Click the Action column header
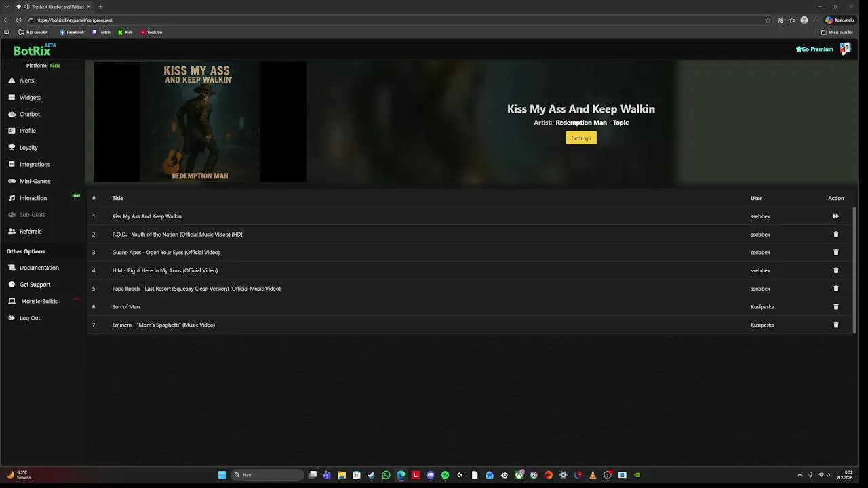 [x=835, y=198]
